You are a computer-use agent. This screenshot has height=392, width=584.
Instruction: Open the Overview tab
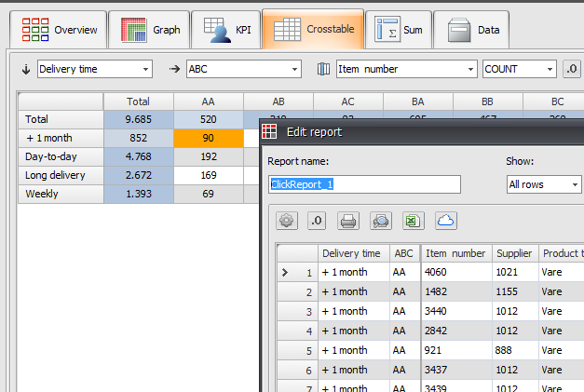point(59,30)
